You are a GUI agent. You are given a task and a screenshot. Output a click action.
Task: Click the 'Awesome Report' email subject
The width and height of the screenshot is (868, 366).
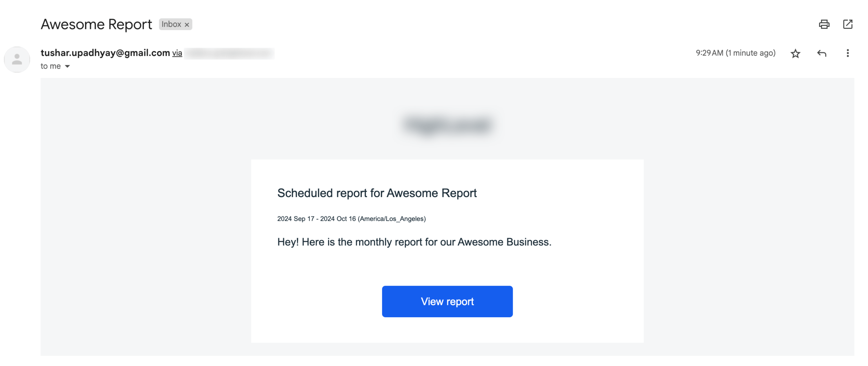tap(96, 24)
